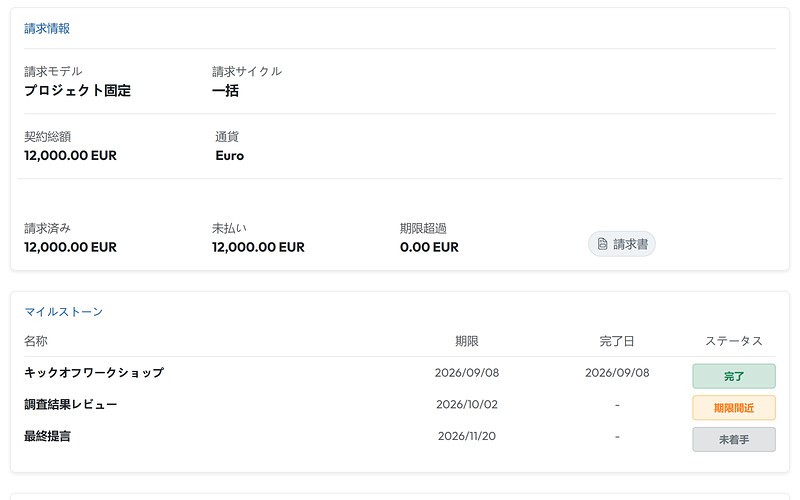Click deadline 2026/10/02 for 調査結果レビュー
Viewport: 800px width, 500px height.
[467, 405]
